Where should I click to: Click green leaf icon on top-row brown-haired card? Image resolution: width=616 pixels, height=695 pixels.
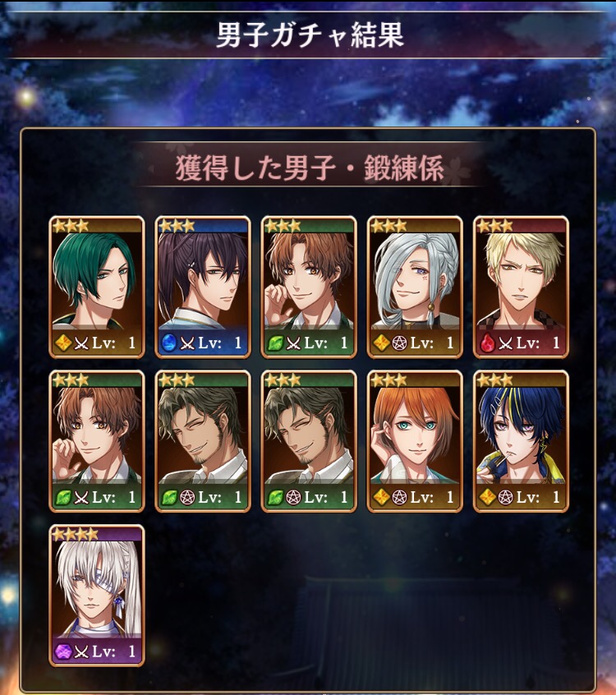(275, 343)
